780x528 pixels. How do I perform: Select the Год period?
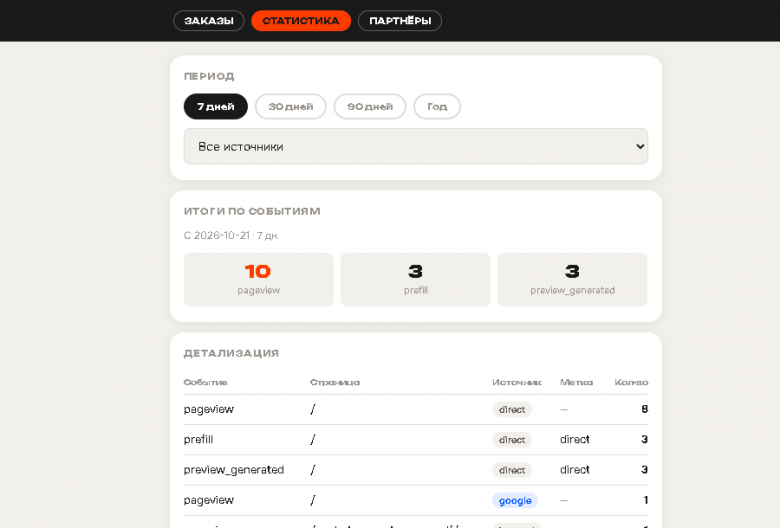(437, 106)
